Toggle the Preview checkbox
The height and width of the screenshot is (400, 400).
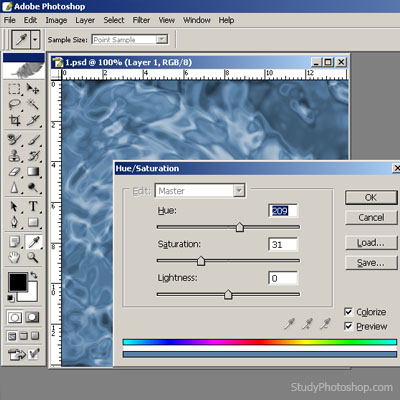[348, 326]
